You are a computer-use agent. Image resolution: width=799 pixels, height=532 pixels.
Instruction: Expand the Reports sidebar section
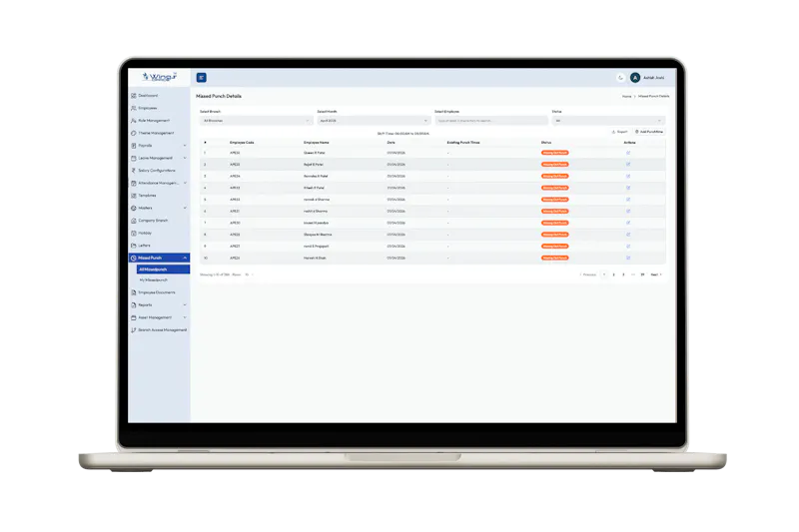tap(160, 305)
